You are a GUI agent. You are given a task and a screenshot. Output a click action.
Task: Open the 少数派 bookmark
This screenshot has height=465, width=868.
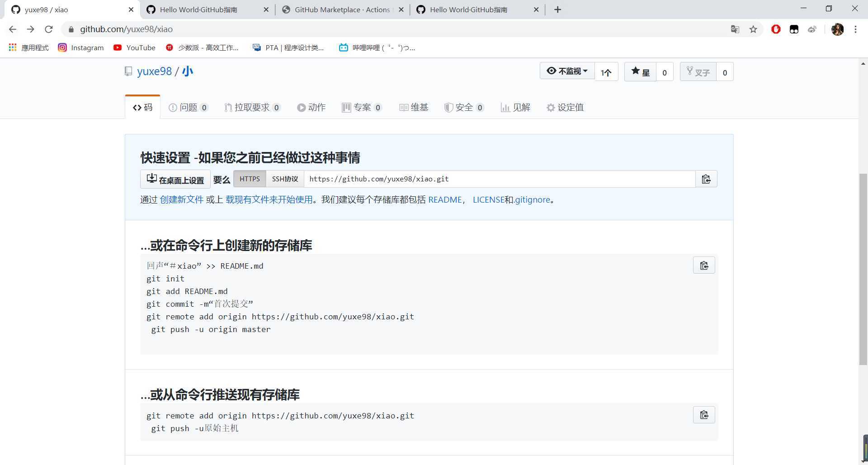coord(202,47)
